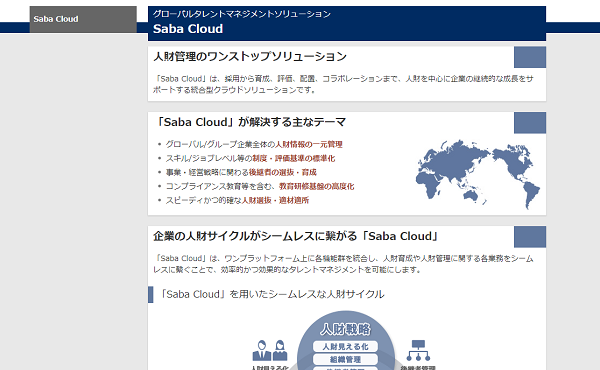Click the 人財戦略 circle title

click(346, 329)
